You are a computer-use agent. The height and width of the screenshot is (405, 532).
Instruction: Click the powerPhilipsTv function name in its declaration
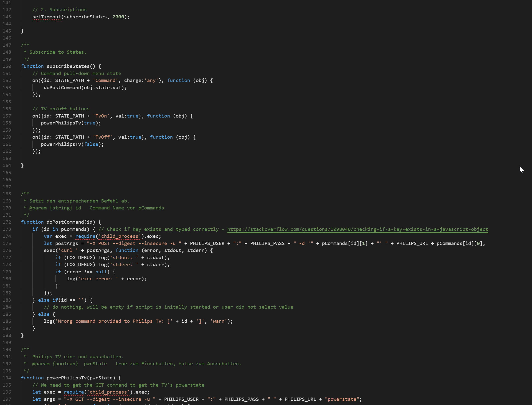pos(67,378)
